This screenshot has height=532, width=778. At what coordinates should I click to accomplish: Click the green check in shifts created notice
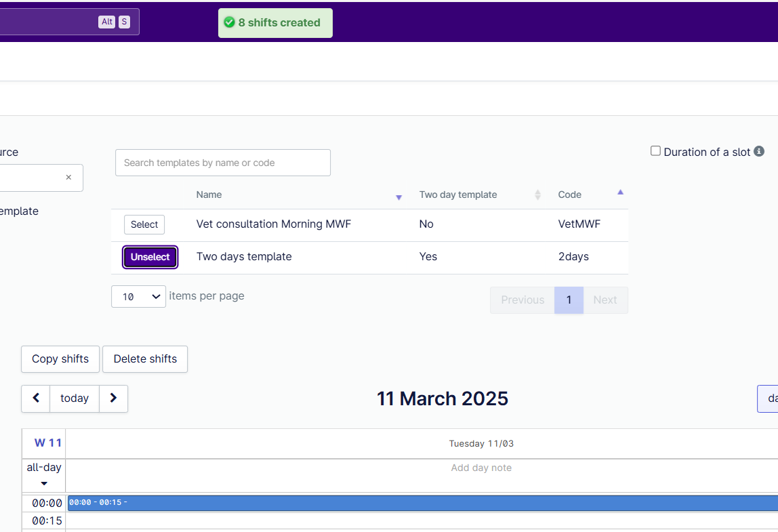click(229, 22)
